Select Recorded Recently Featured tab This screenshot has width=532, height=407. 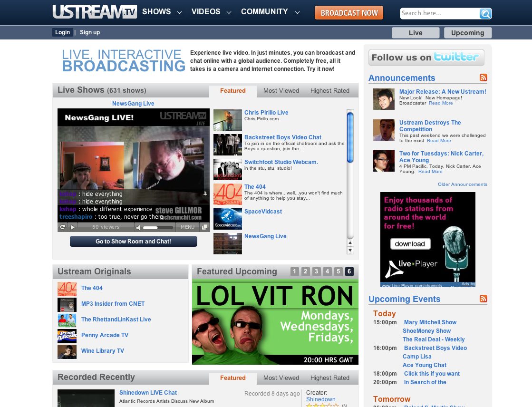pos(233,378)
